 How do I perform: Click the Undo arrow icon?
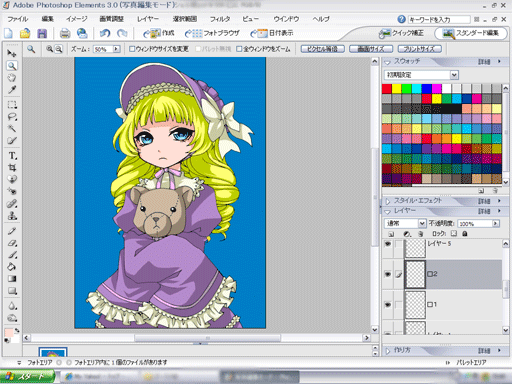click(x=105, y=33)
